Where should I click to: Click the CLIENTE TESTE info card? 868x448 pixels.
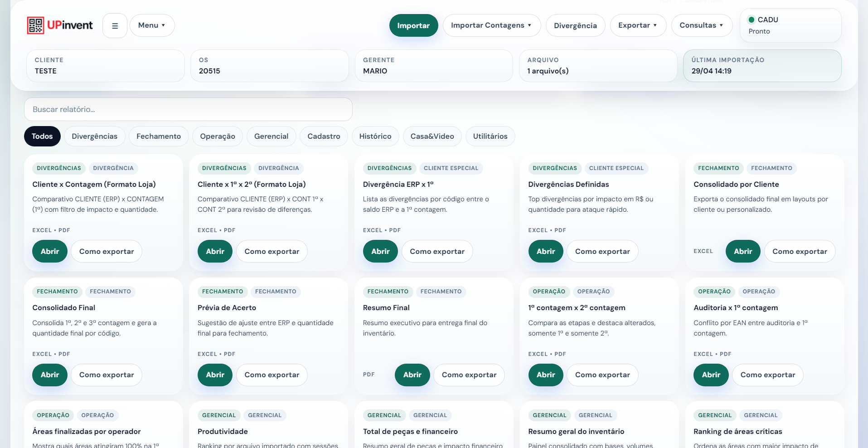(x=106, y=66)
